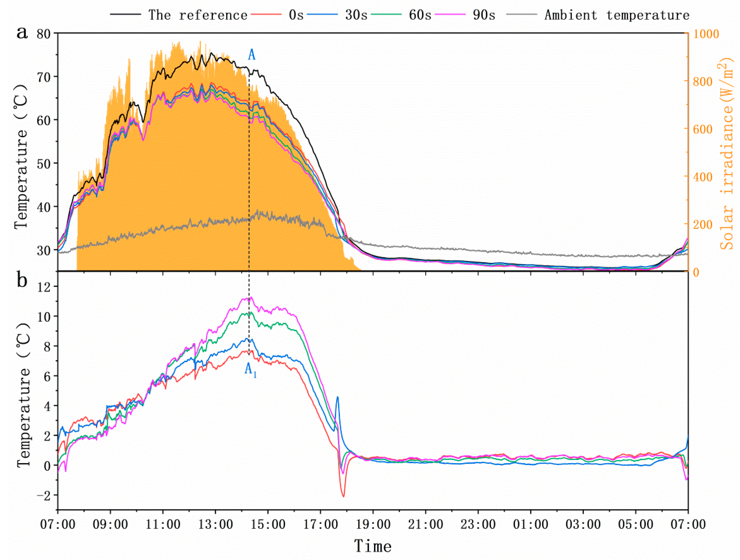Click the red 0s legend line
Viewport: 740px width, 560px height.
pos(266,14)
